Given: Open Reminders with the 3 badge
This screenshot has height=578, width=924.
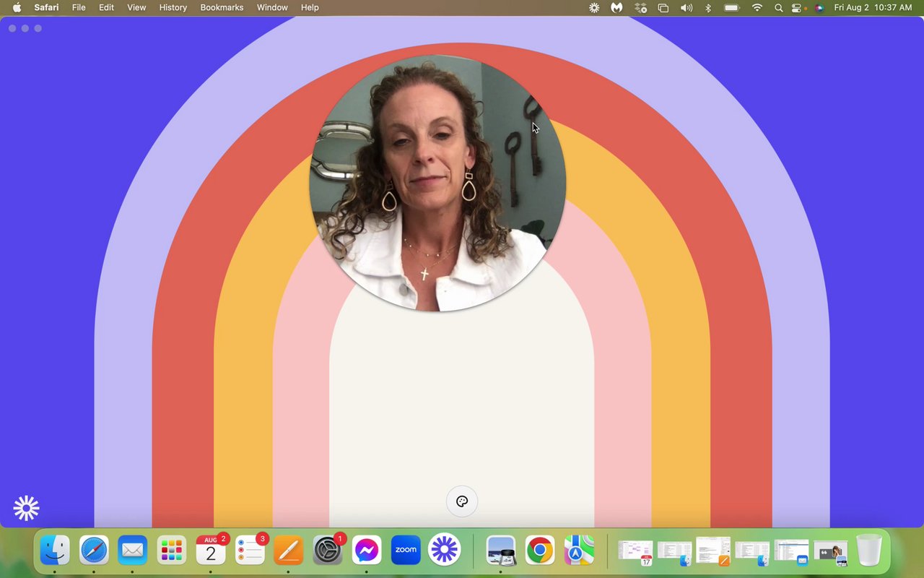Looking at the screenshot, I should point(250,551).
